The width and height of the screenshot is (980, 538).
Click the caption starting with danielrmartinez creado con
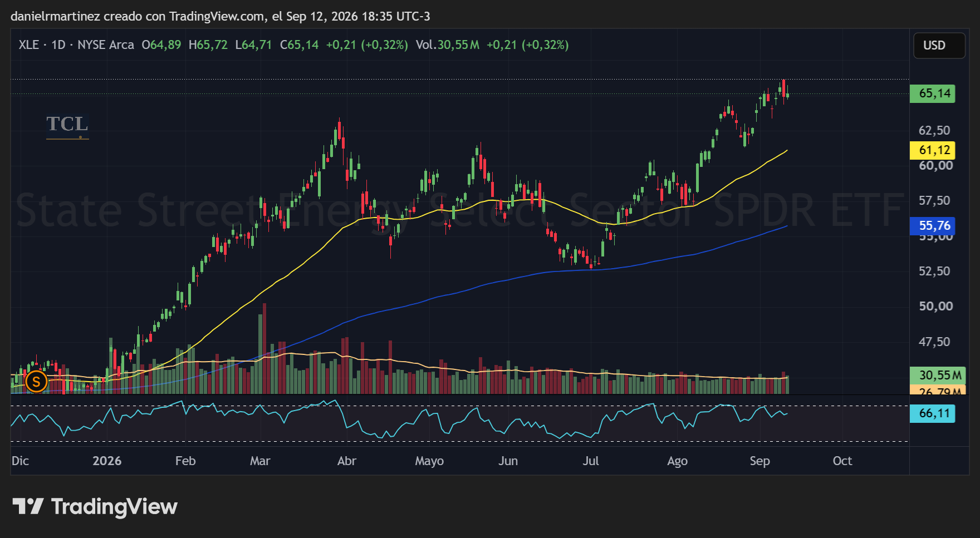pyautogui.click(x=220, y=16)
